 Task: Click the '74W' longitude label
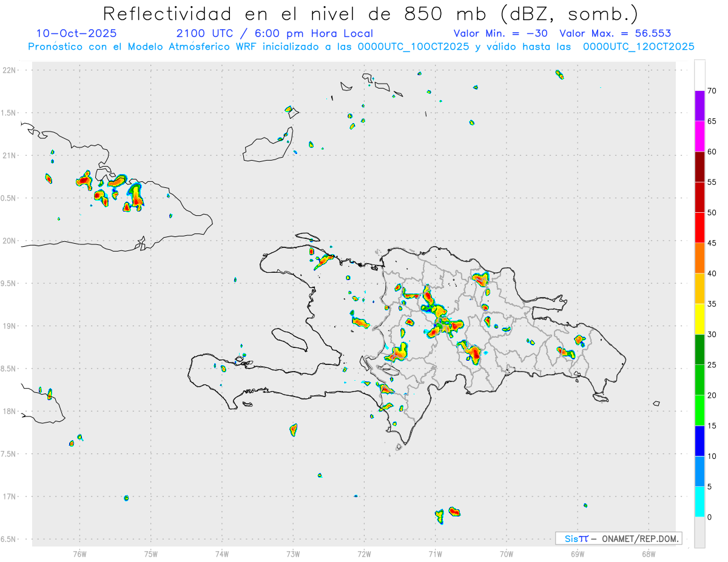[222, 553]
